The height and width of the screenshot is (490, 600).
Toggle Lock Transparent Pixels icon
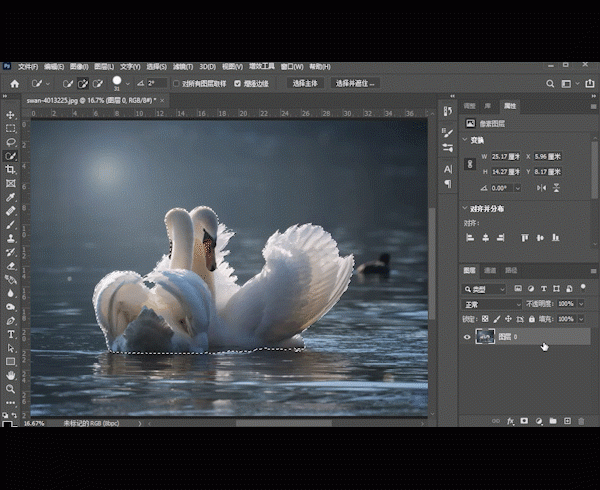tap(485, 319)
